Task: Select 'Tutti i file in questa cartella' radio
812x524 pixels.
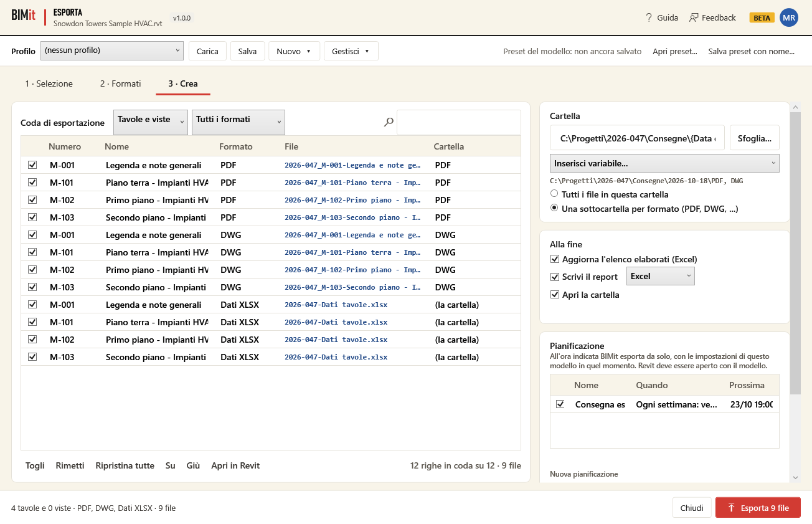Action: (554, 194)
